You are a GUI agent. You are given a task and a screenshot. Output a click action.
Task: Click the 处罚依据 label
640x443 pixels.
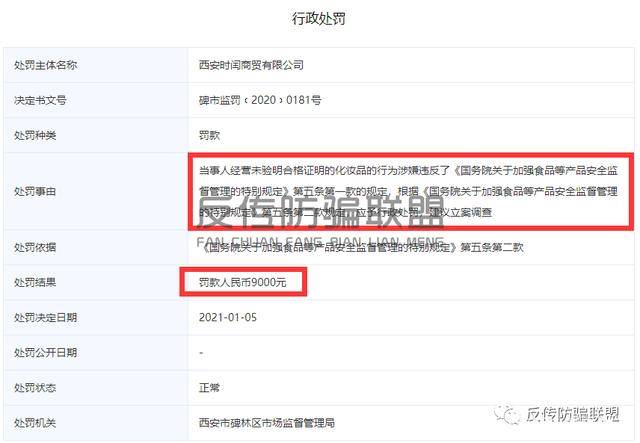tap(35, 247)
